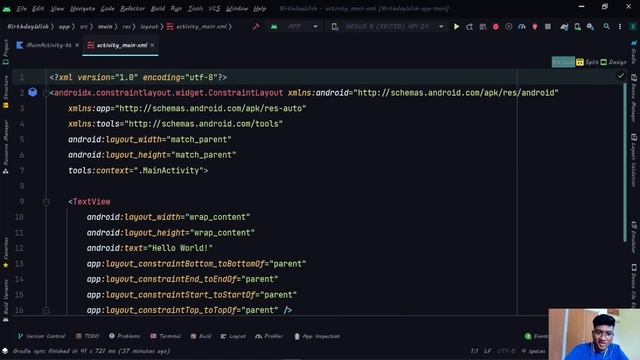Start debugging with the red bug icon
The width and height of the screenshot is (640, 360).
(496, 27)
